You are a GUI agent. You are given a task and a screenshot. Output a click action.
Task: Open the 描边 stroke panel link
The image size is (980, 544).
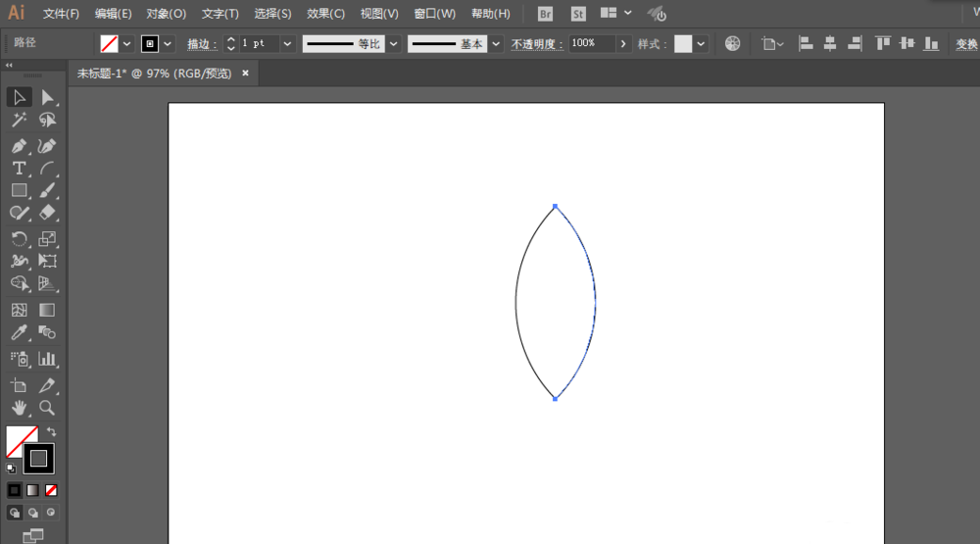202,44
